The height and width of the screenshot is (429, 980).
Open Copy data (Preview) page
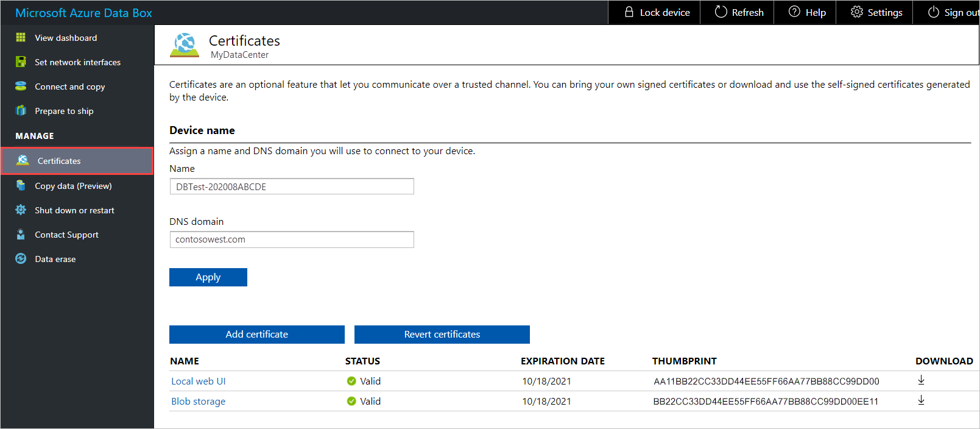click(x=73, y=186)
